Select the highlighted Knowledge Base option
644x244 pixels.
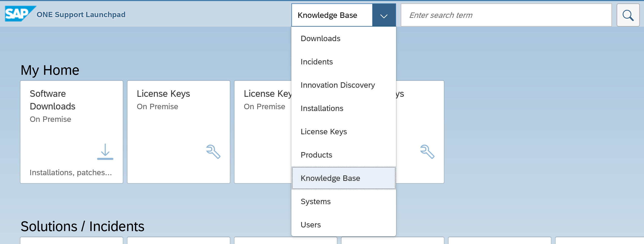coord(330,178)
